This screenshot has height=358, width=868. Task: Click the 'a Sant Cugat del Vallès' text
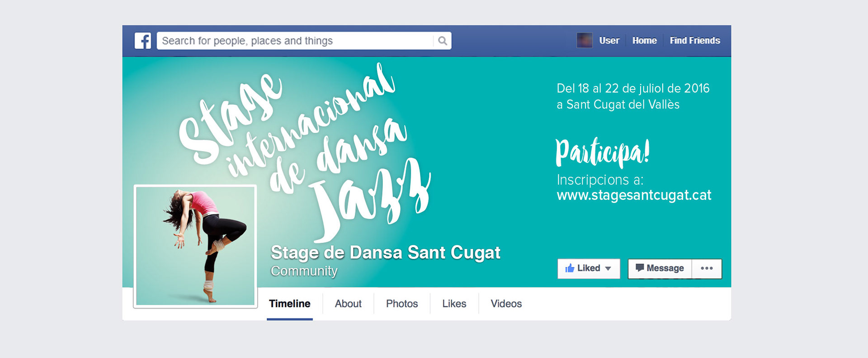(618, 105)
